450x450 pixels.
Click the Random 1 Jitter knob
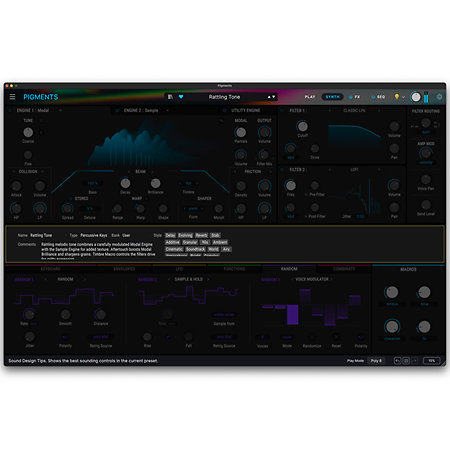click(x=30, y=337)
